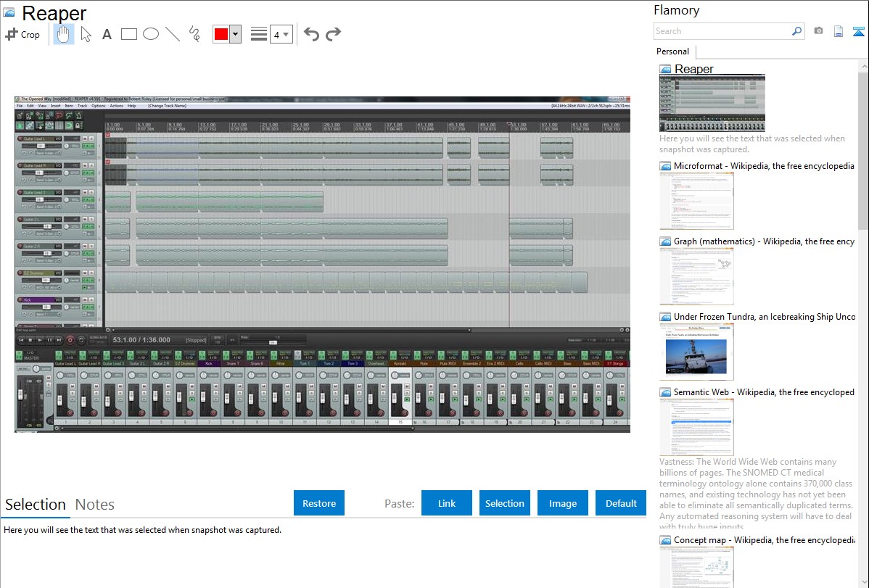
Task: Click the snapshot icon beside the Microformat title
Action: click(666, 166)
